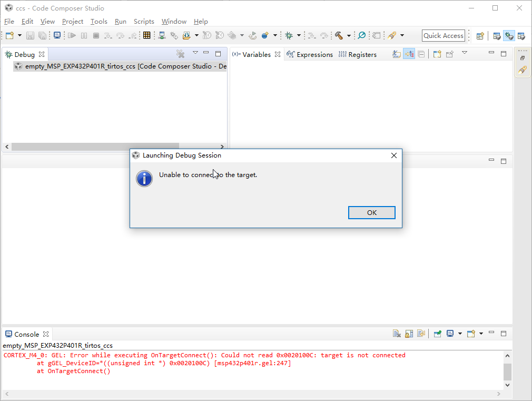Open the Build hammer dropdown arrow
Image resolution: width=532 pixels, height=401 pixels.
tap(349, 35)
